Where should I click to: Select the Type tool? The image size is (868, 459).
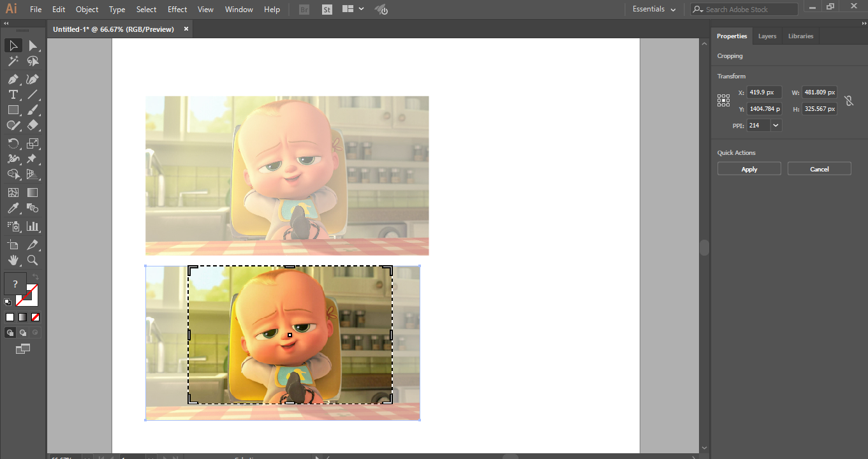(x=13, y=94)
